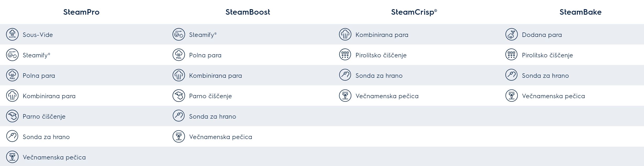Click the Steamify icon in SteamBoost column

pos(179,35)
